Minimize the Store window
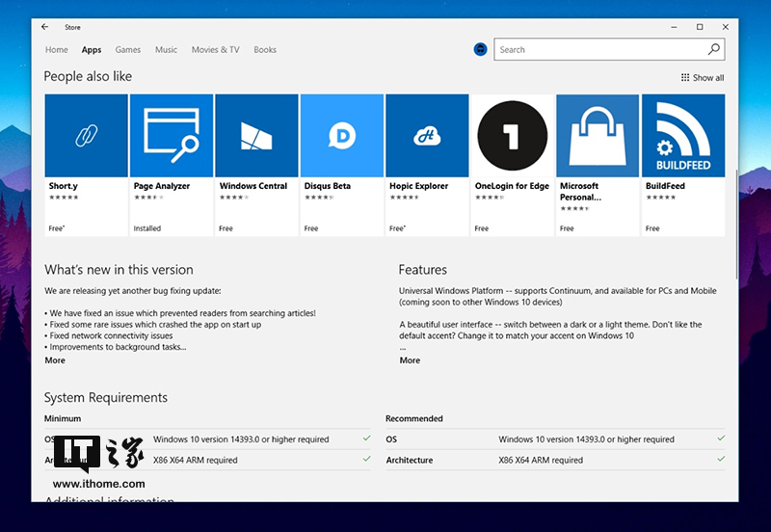 [674, 27]
